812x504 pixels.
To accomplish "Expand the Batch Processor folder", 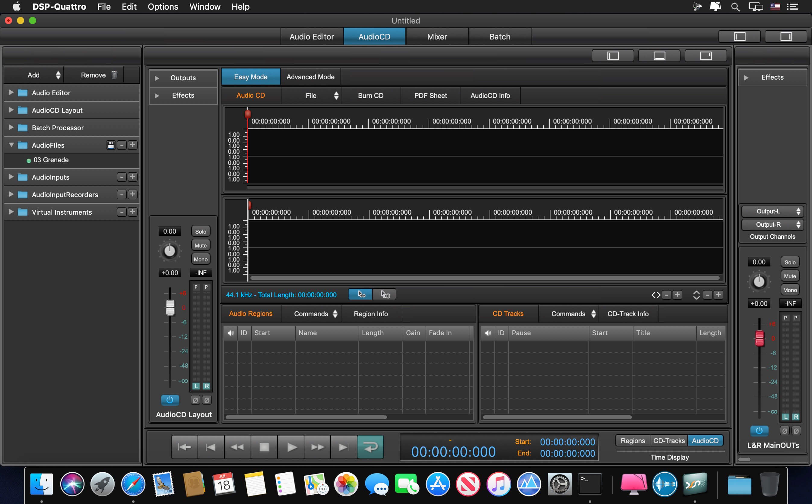I will [11, 128].
